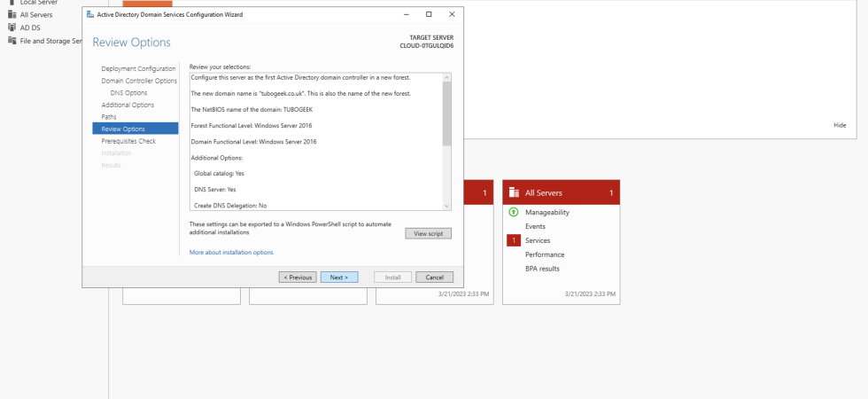Screen dimensions: 868x399
Task: Select AD DS in the sidebar
Action: click(30, 27)
